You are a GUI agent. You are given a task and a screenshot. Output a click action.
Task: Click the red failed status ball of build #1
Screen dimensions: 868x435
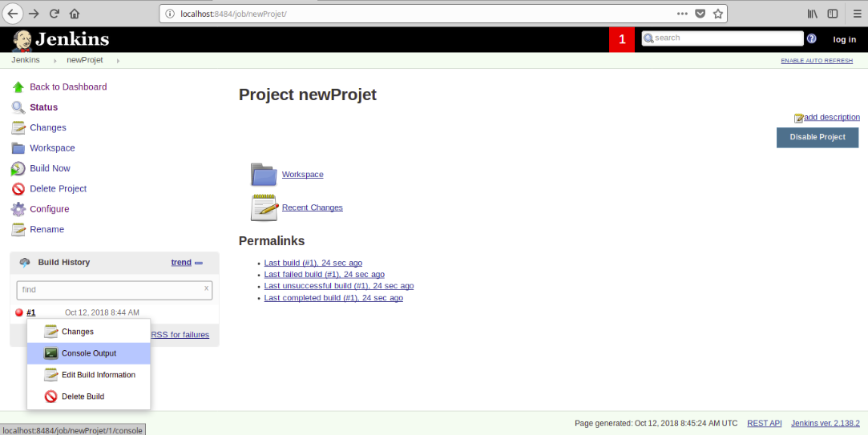point(18,312)
